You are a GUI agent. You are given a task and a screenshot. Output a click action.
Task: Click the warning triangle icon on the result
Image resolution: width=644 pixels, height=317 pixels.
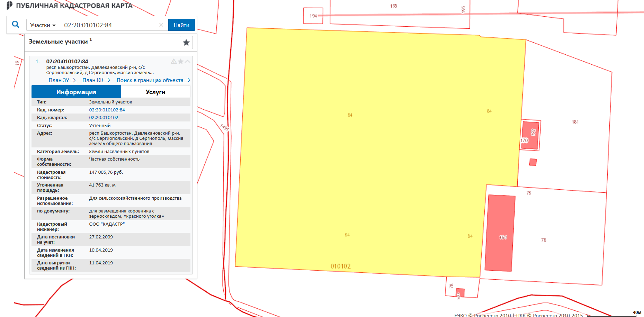pyautogui.click(x=173, y=61)
